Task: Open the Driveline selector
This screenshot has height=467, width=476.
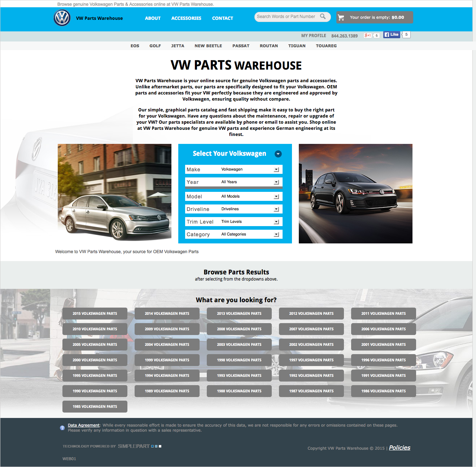Action: tap(276, 209)
